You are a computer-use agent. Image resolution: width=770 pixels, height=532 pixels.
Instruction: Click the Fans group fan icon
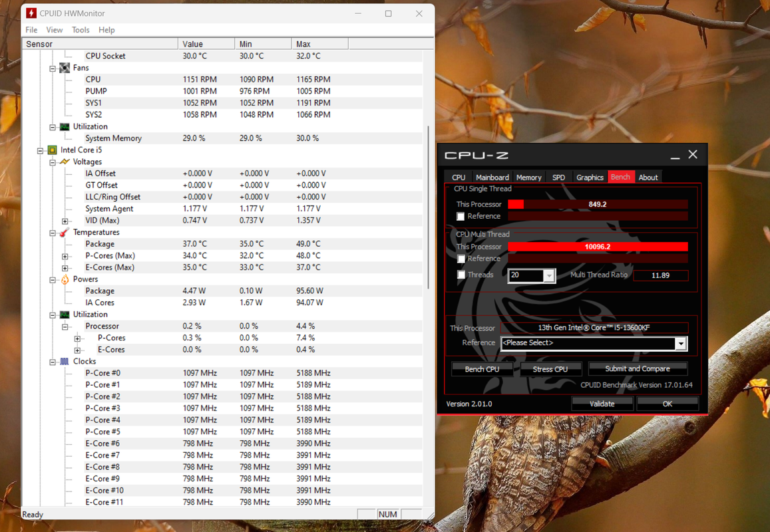(x=65, y=68)
